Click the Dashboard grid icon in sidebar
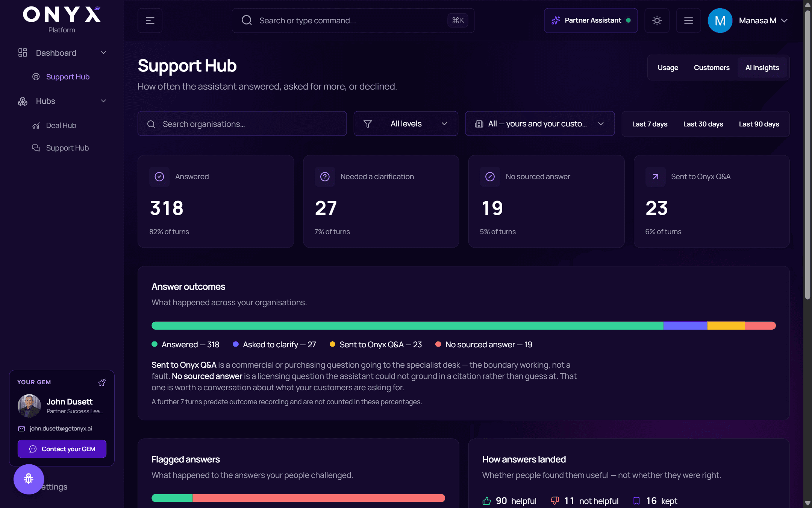Viewport: 812px width, 508px height. (x=23, y=53)
